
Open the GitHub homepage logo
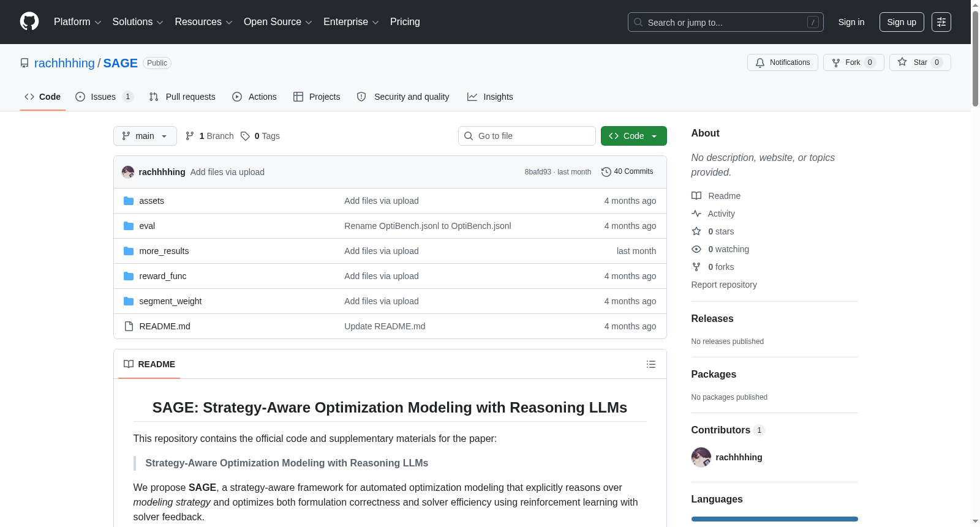29,22
